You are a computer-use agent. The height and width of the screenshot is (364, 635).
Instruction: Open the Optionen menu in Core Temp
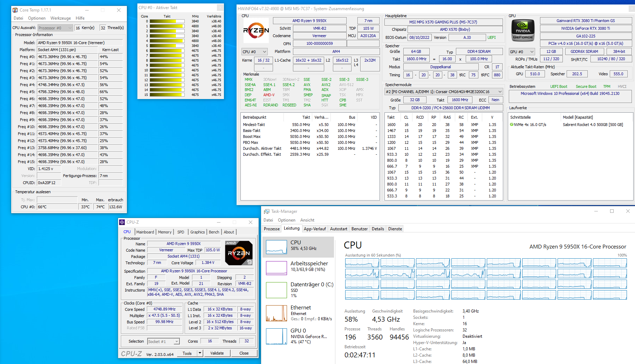click(x=37, y=18)
